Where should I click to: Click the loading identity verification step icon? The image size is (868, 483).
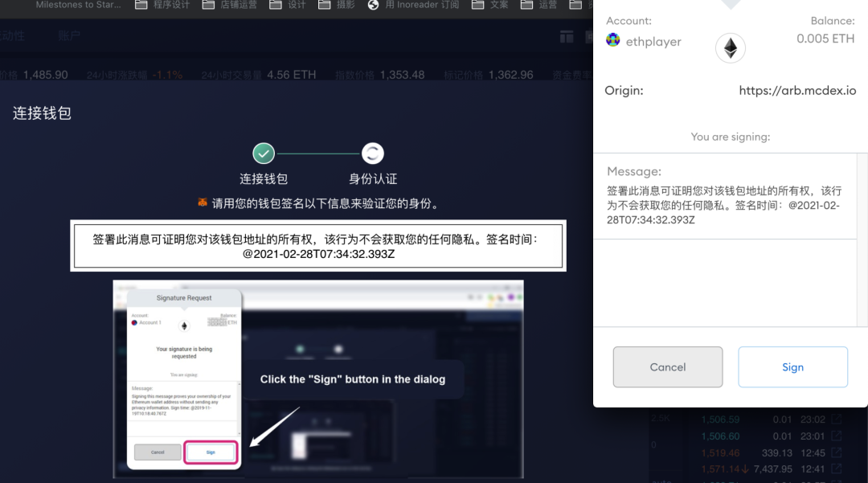pyautogui.click(x=373, y=153)
